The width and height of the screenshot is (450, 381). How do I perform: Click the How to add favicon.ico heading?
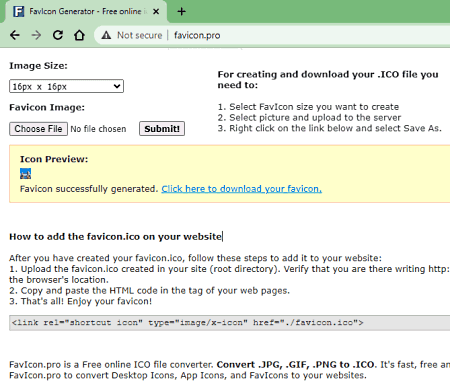click(115, 237)
